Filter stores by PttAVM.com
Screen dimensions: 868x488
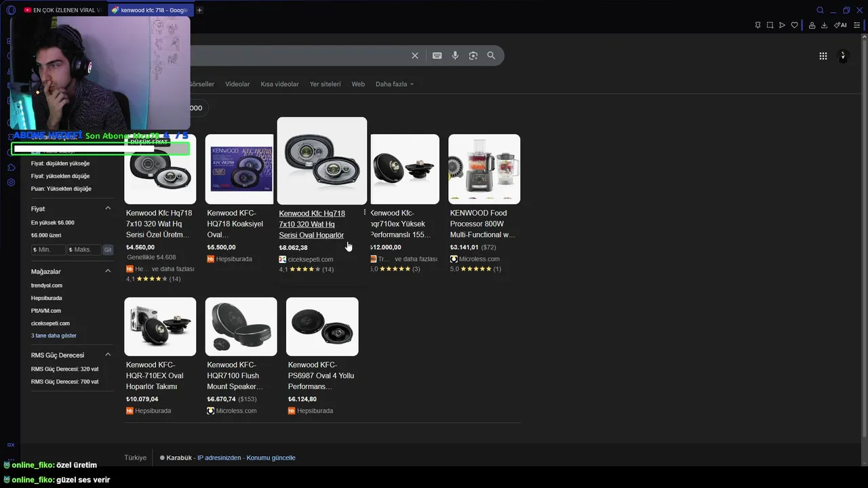pyautogui.click(x=45, y=310)
